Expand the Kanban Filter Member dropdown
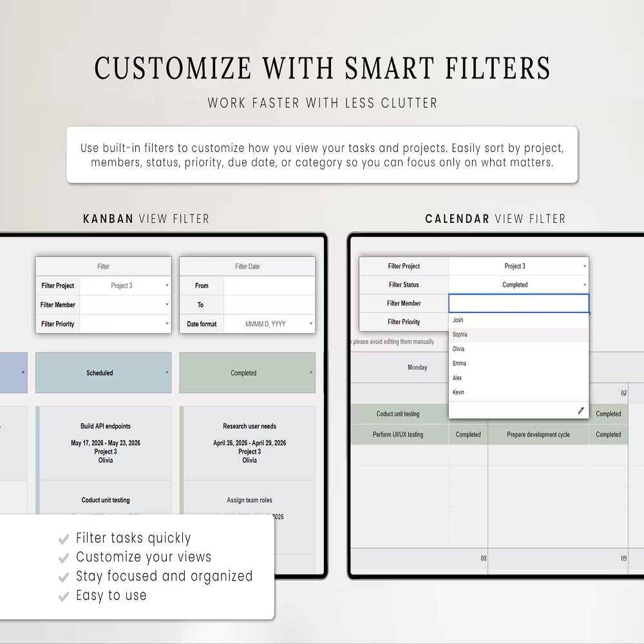Image resolution: width=644 pixels, height=644 pixels. pos(167,305)
